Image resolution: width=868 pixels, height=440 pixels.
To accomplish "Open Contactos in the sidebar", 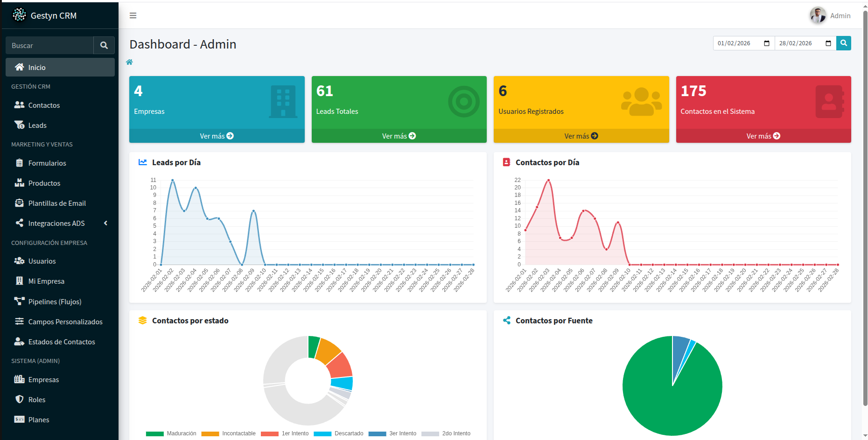I will tap(44, 105).
